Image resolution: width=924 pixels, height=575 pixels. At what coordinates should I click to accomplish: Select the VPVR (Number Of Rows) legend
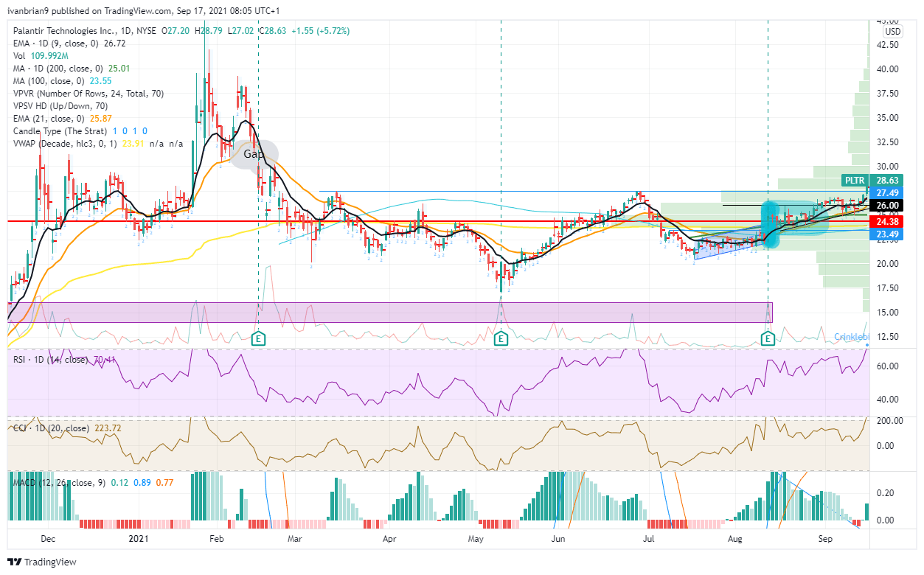point(88,94)
